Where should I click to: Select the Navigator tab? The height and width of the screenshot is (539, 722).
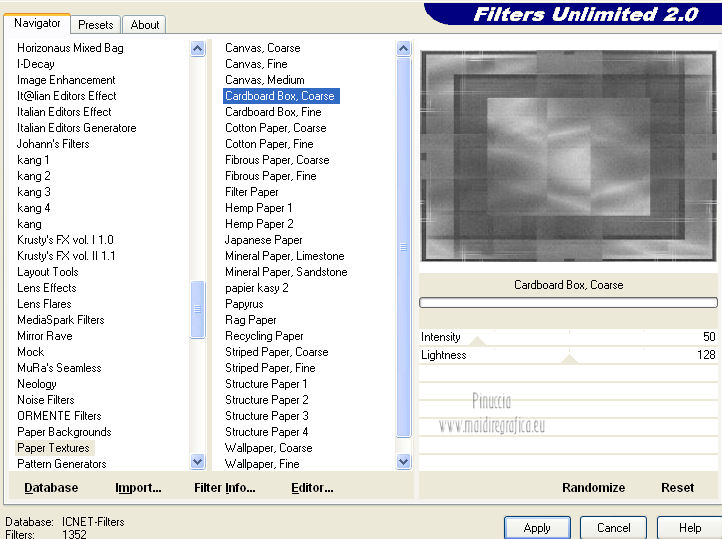37,23
